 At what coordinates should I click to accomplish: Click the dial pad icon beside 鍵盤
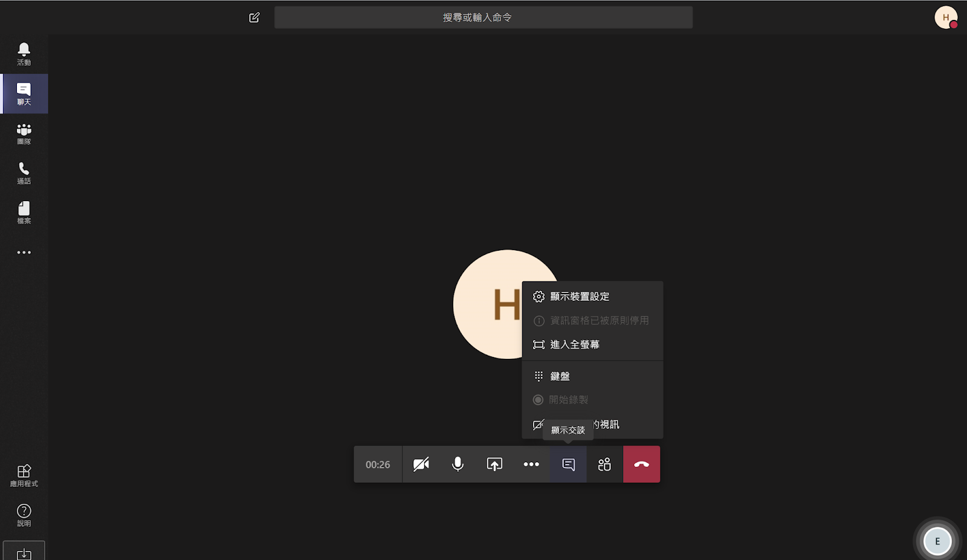[538, 376]
